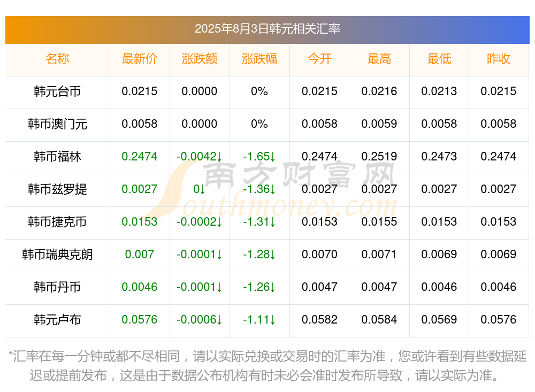
Task: Click 韩币瑞典克朗 highest value 0.0071
Action: pos(379,254)
